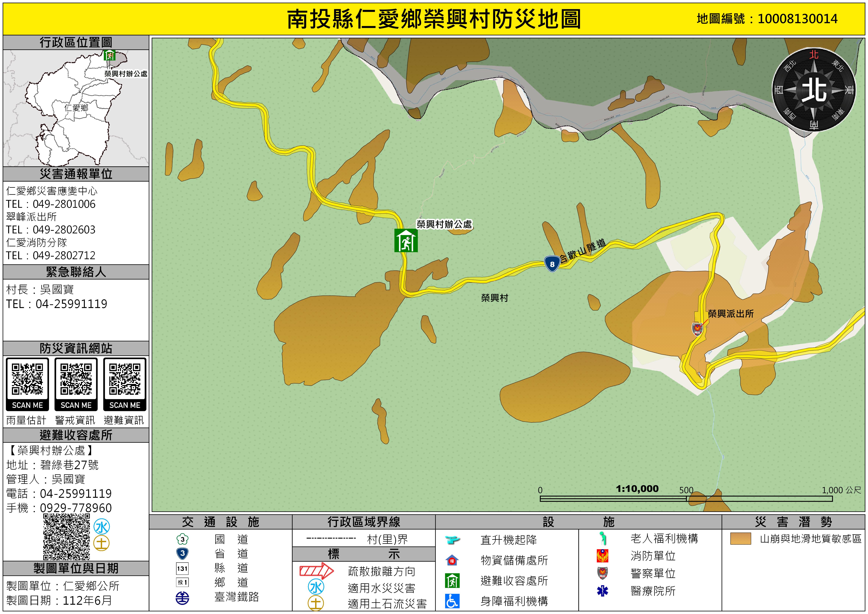Click the supply storage house legend icon
Image resolution: width=868 pixels, height=614 pixels.
pyautogui.click(x=452, y=560)
